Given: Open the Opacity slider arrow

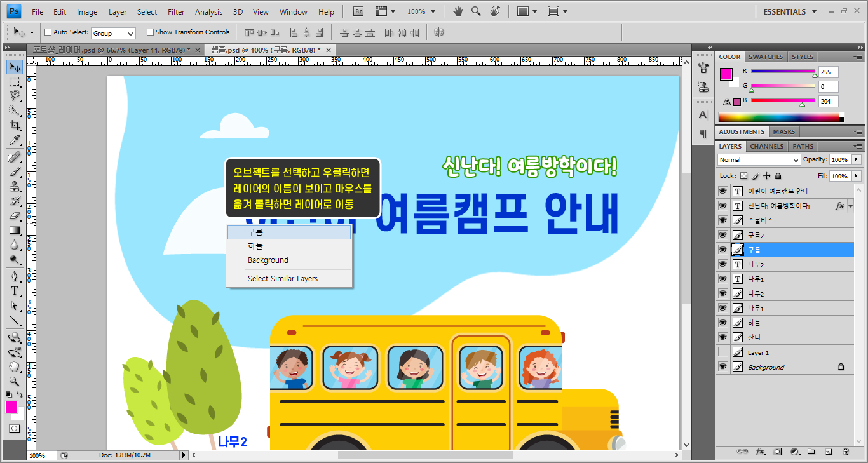Looking at the screenshot, I should [x=857, y=160].
